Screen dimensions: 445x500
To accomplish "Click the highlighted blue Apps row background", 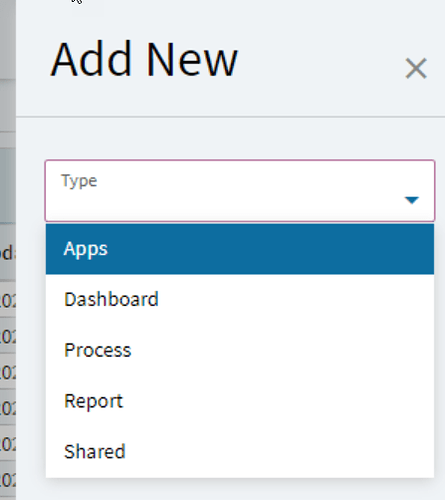I will (240, 249).
